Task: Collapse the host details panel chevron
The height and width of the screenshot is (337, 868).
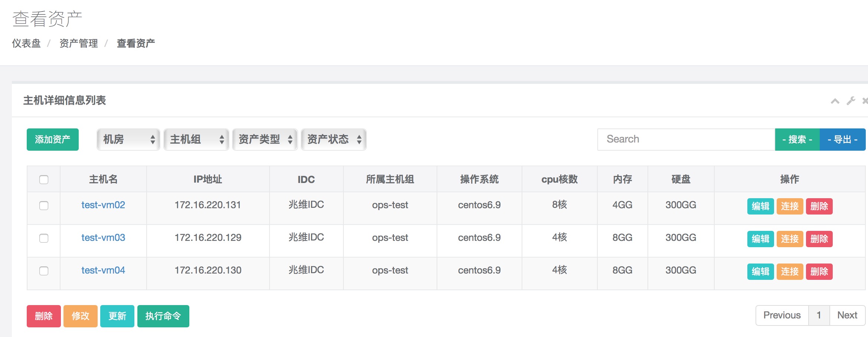Action: (x=835, y=101)
